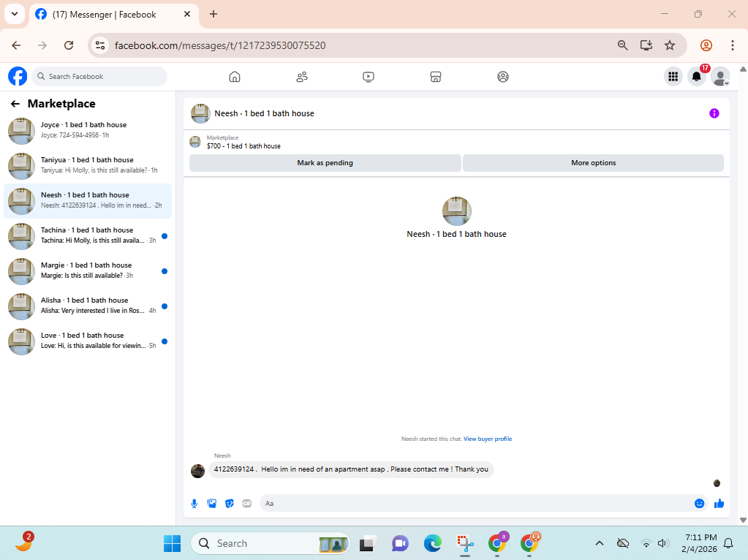Image resolution: width=748 pixels, height=560 pixels.
Task: Open the emoji picker smiley icon
Action: pyautogui.click(x=699, y=503)
